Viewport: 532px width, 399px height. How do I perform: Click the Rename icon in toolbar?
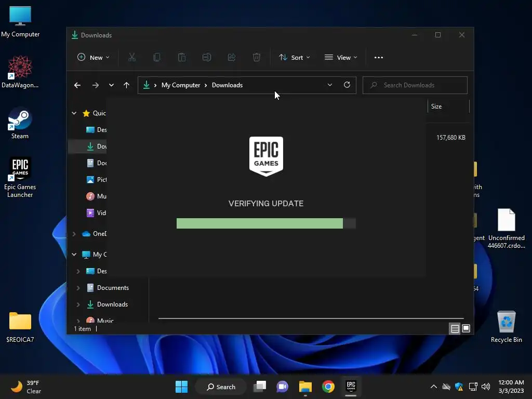(207, 57)
